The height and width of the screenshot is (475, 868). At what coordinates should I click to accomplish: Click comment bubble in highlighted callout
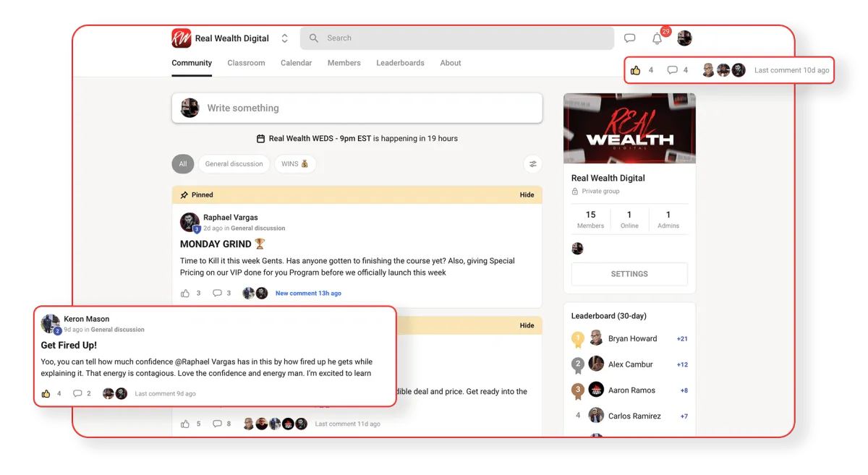click(672, 70)
